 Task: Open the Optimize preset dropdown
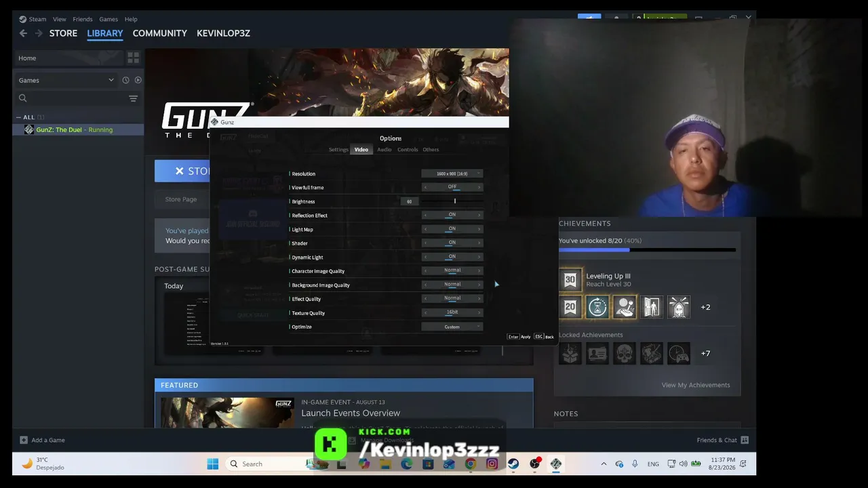(x=452, y=327)
